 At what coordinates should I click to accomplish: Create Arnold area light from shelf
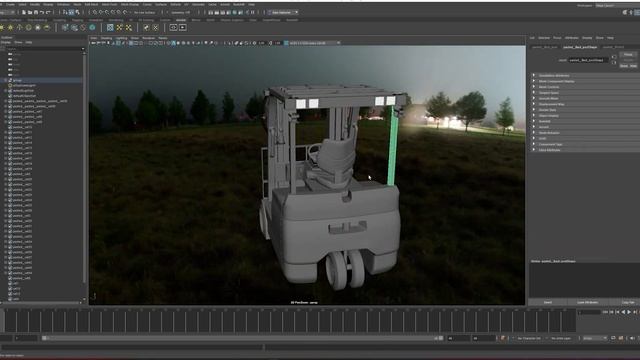2,28
